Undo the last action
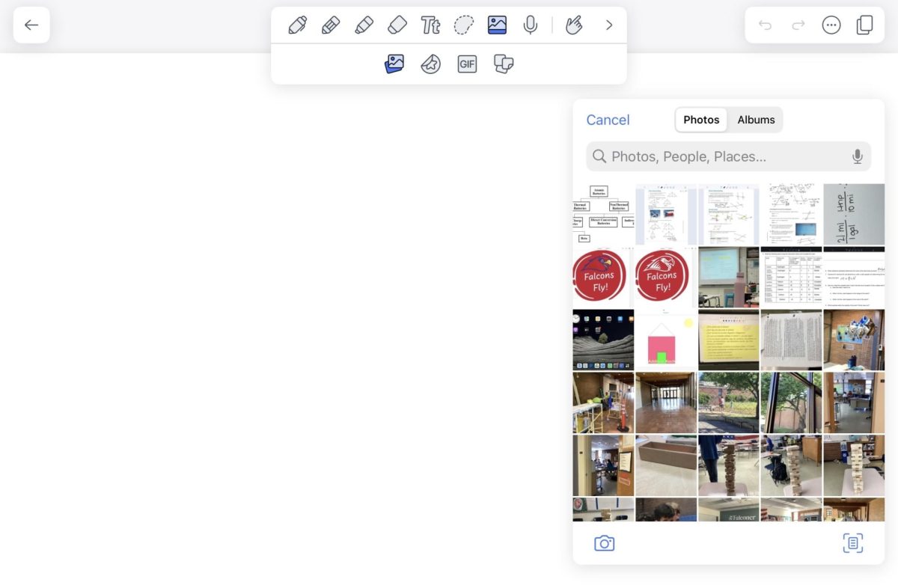The width and height of the screenshot is (898, 588). coord(765,25)
